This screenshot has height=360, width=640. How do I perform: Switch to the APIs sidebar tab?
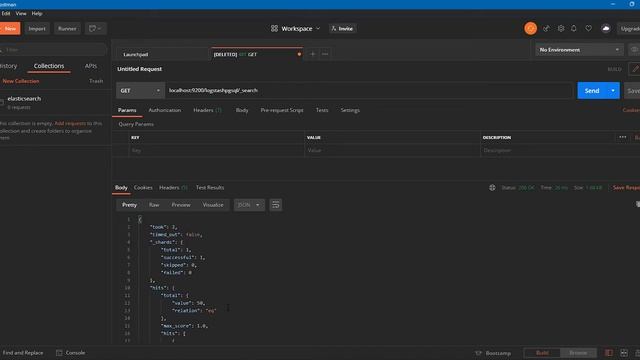coord(91,66)
